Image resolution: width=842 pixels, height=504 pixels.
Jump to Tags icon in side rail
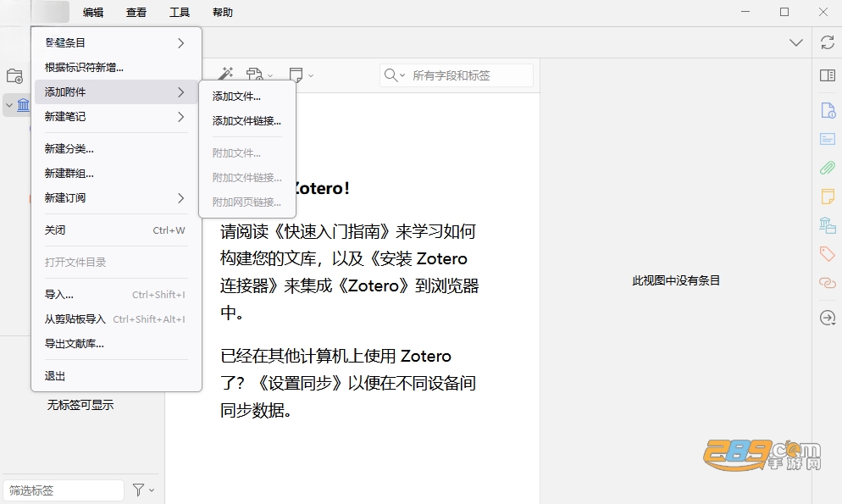tap(828, 254)
